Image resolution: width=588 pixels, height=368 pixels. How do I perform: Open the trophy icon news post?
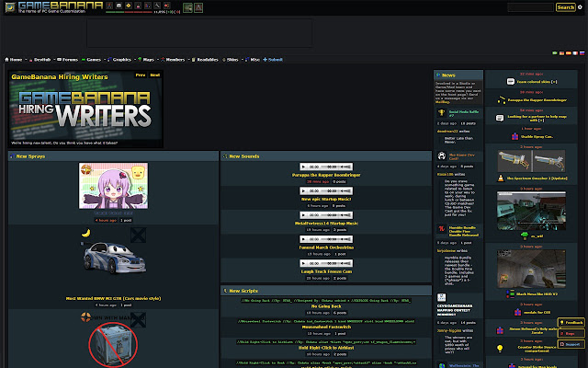441,112
